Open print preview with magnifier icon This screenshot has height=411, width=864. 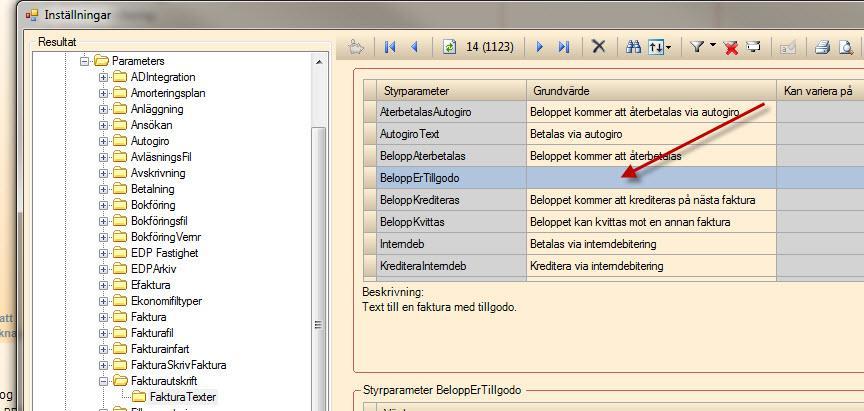tap(846, 47)
